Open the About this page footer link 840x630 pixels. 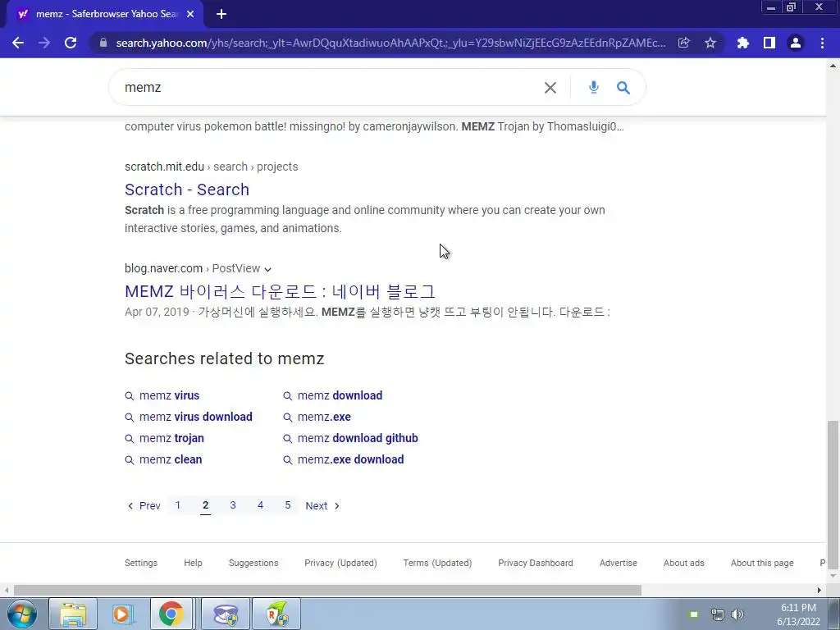point(762,563)
